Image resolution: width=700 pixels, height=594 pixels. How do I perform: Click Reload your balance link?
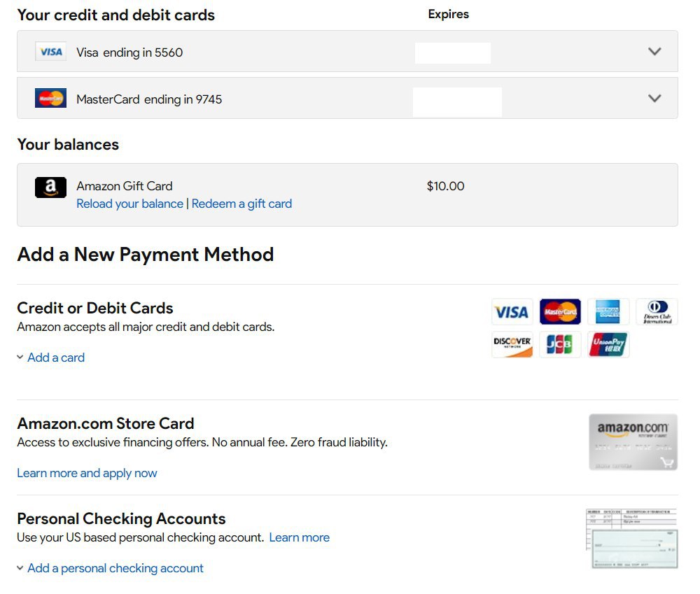(x=129, y=204)
